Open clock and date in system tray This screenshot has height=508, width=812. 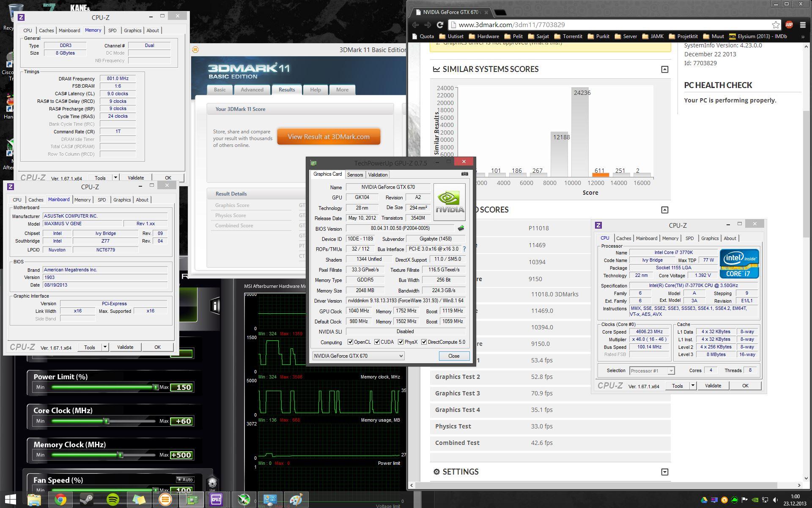click(x=795, y=500)
